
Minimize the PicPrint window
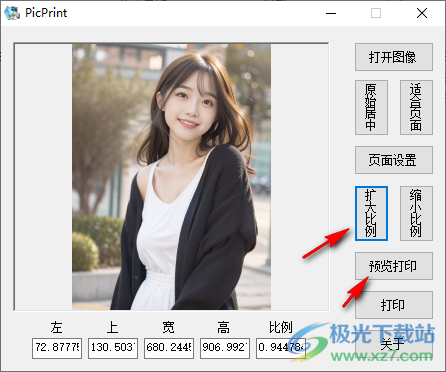331,13
